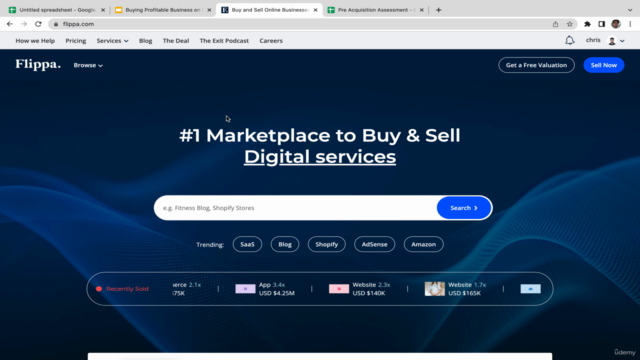
Task: Click the USD $140K sold price
Action: point(369,293)
